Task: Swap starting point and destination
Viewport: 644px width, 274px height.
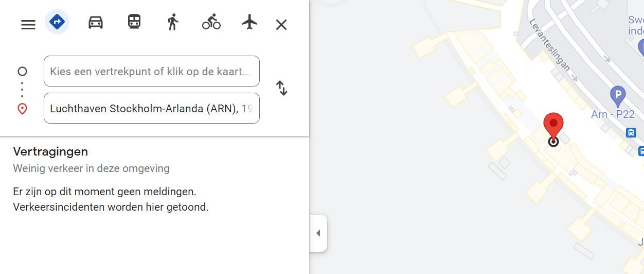Action: click(x=281, y=88)
